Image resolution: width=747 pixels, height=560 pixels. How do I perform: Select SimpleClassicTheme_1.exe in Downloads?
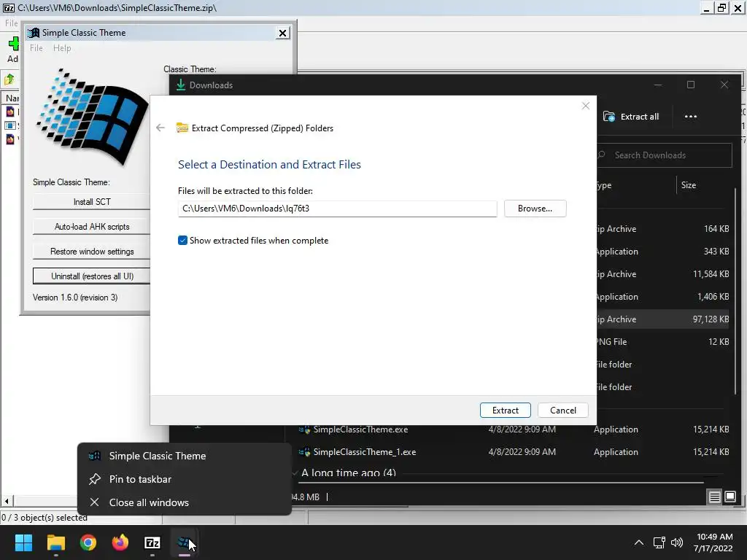[x=365, y=452]
